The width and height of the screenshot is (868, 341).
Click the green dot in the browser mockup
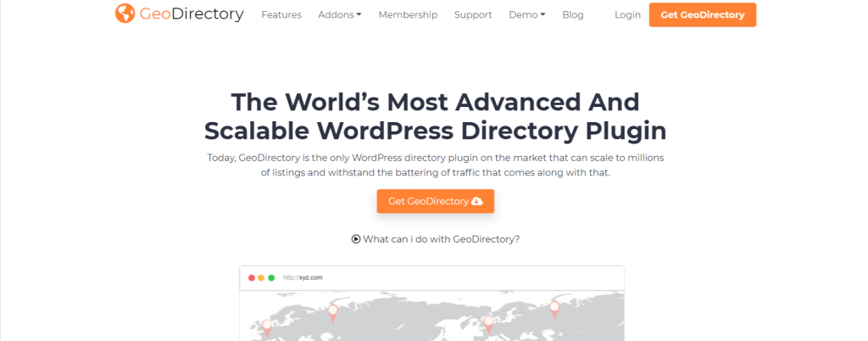tap(271, 277)
